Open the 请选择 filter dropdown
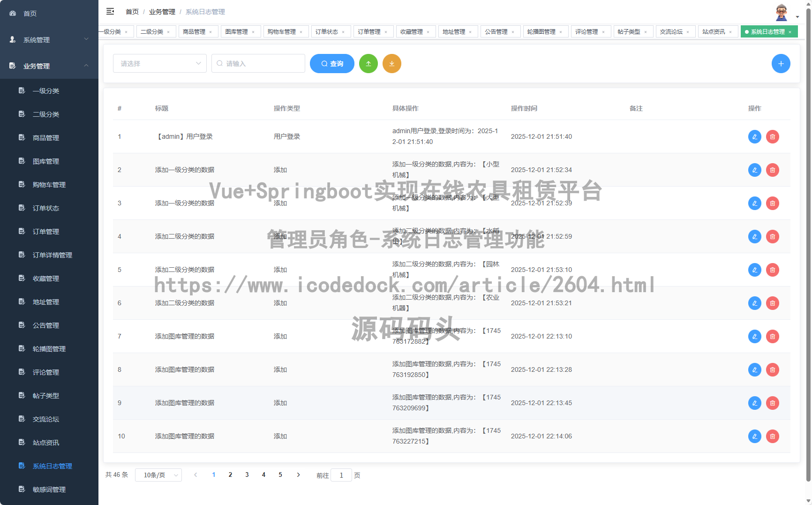The width and height of the screenshot is (812, 505). (x=159, y=63)
